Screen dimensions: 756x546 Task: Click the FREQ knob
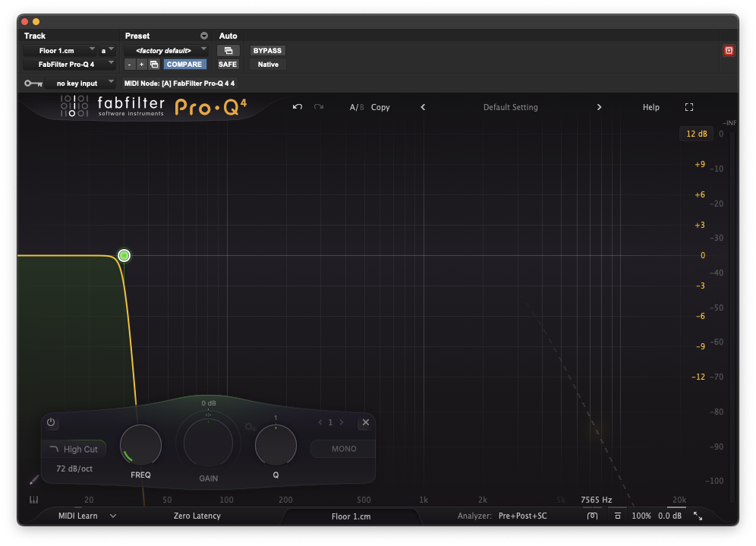(140, 445)
